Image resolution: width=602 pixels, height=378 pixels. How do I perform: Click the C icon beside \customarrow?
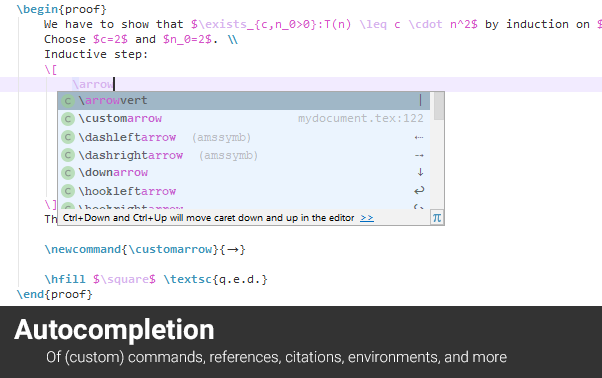(x=68, y=119)
